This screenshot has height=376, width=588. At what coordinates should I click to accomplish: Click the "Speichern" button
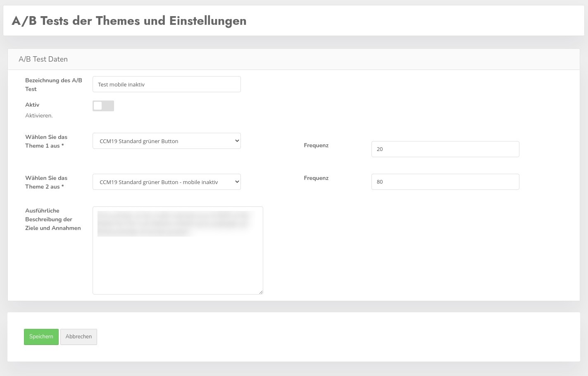pyautogui.click(x=41, y=336)
